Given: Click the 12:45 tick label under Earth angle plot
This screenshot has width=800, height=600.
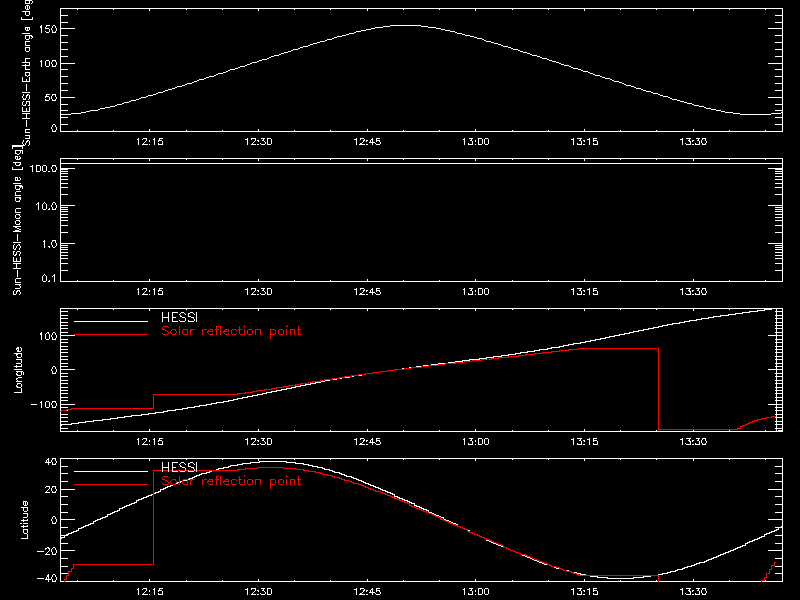Looking at the screenshot, I should pos(367,142).
